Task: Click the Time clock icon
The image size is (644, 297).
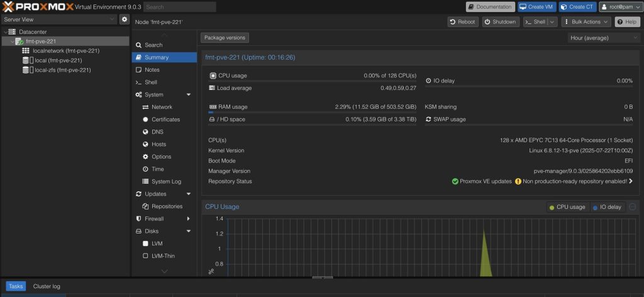Action: click(145, 169)
